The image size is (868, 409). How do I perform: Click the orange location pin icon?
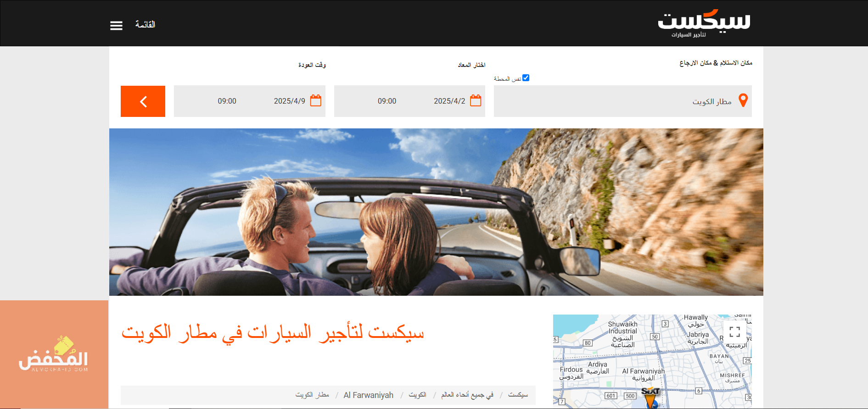tap(743, 100)
